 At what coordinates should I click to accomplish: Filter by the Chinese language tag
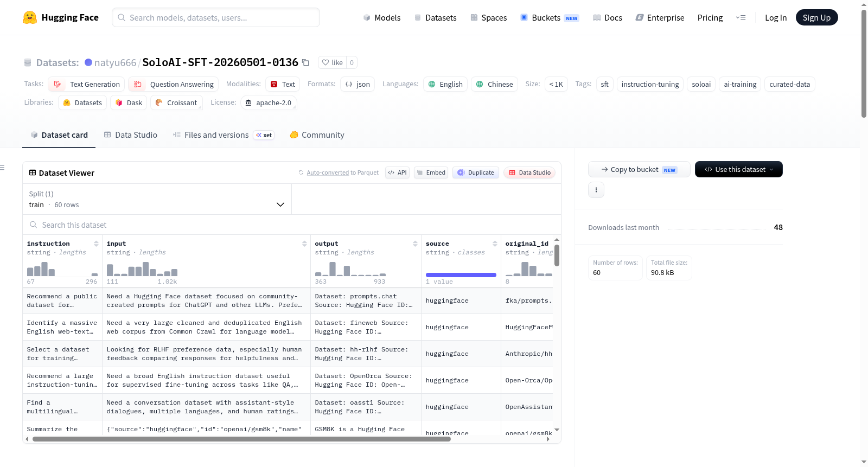[494, 84]
